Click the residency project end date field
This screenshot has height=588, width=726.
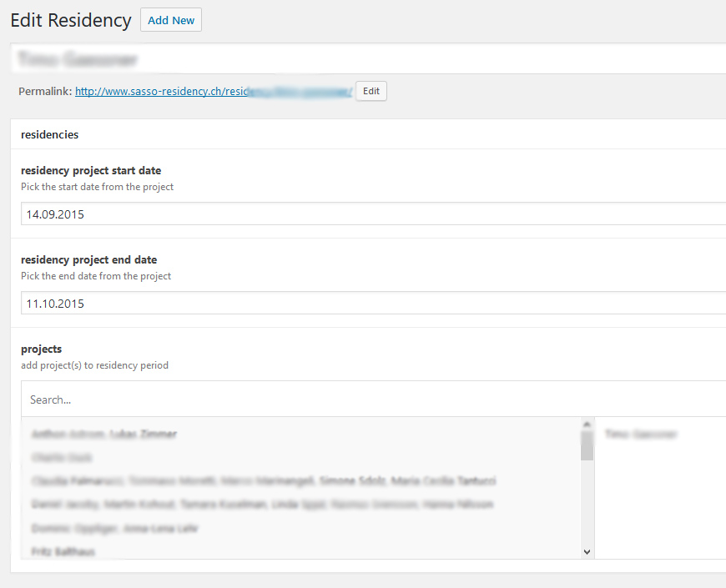pyautogui.click(x=367, y=304)
